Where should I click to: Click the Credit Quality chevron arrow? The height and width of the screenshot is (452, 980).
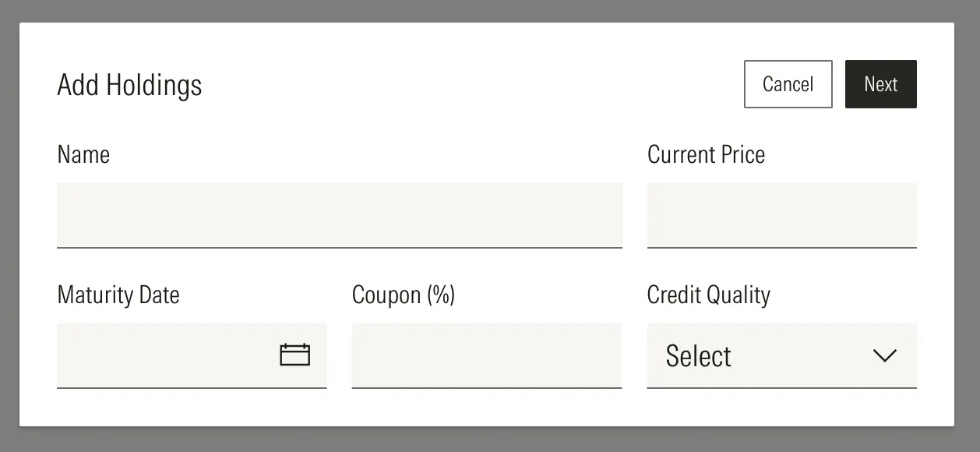884,356
